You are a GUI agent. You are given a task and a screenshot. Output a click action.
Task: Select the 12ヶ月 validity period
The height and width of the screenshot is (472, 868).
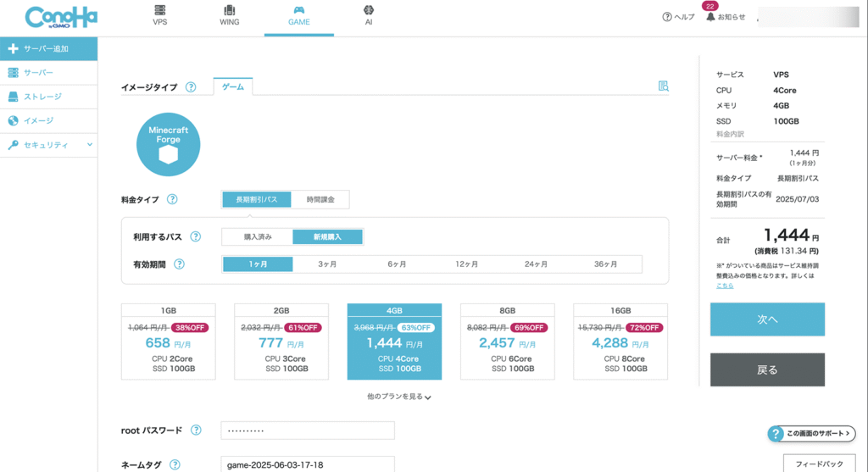pos(467,264)
